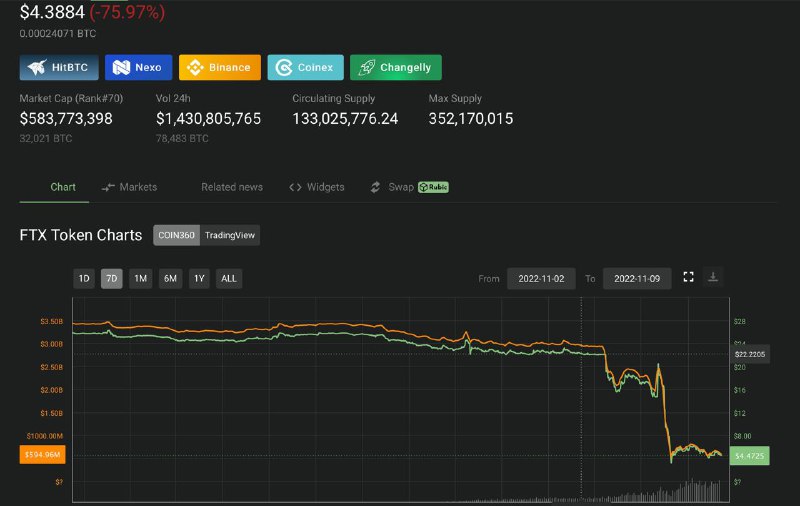Click the Widgets code brackets icon
Viewport: 800px width, 506px height.
click(x=295, y=187)
